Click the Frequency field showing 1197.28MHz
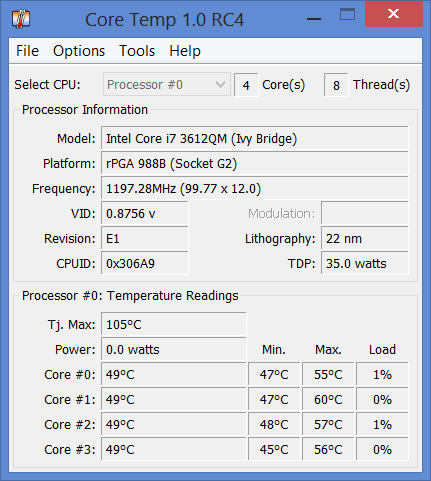The image size is (431, 481). 255,188
